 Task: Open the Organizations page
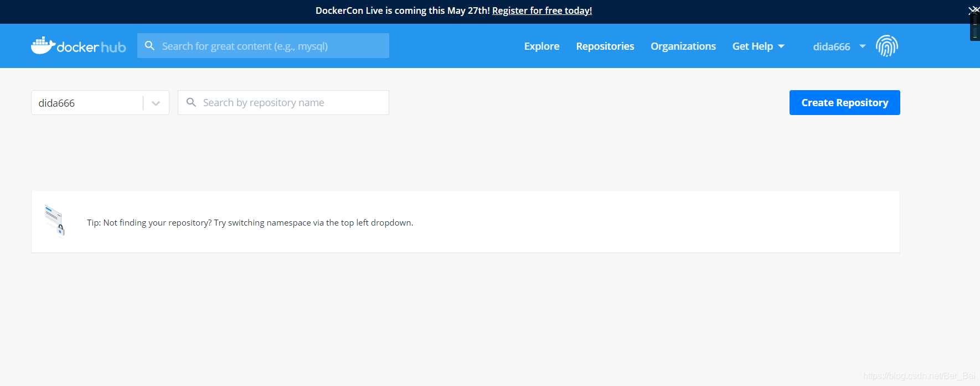tap(683, 46)
